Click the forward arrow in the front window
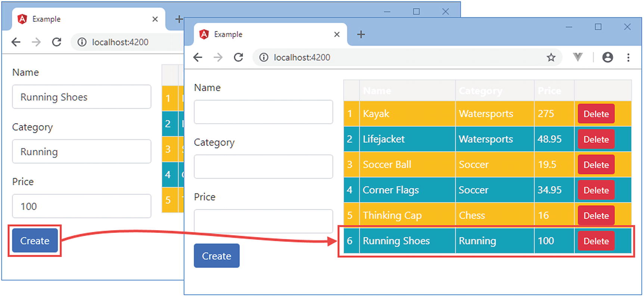This screenshot has height=297, width=644. (218, 58)
